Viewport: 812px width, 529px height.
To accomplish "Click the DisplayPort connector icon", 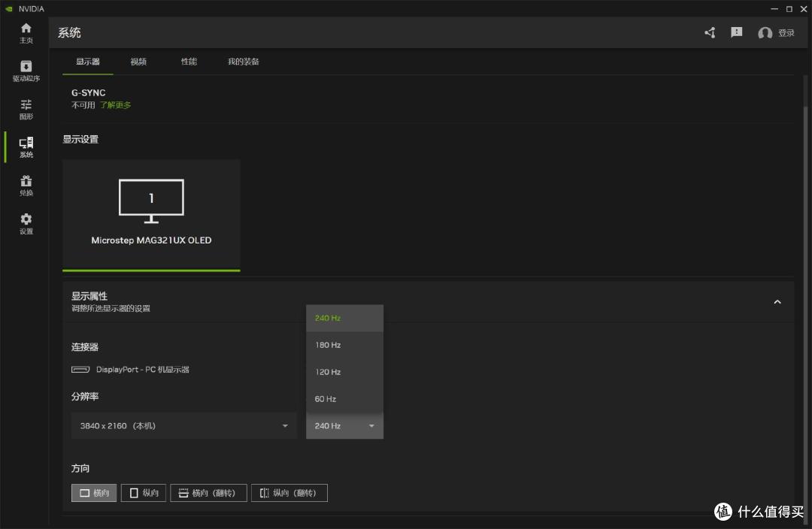I will click(x=80, y=369).
